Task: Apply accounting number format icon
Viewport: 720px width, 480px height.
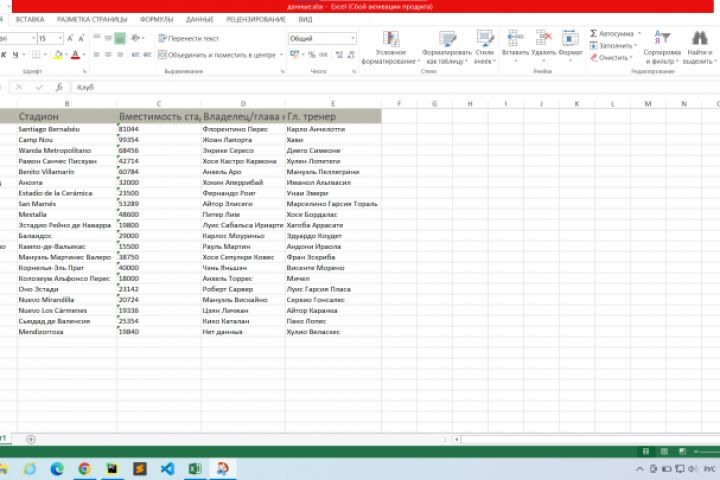Action: coord(294,55)
